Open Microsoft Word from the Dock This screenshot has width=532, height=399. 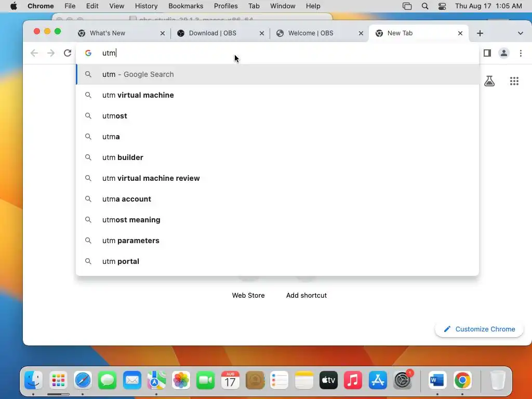tap(437, 380)
